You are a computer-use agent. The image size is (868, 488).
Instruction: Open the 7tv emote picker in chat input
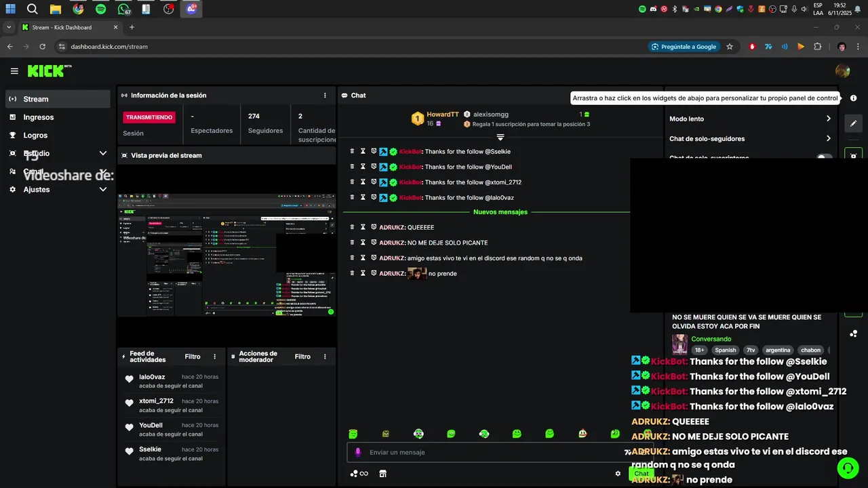click(627, 452)
